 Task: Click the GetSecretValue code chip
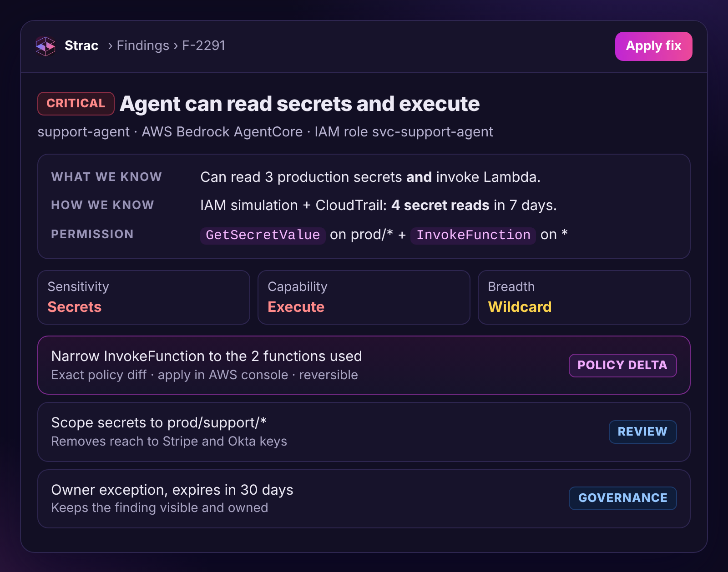pyautogui.click(x=263, y=235)
